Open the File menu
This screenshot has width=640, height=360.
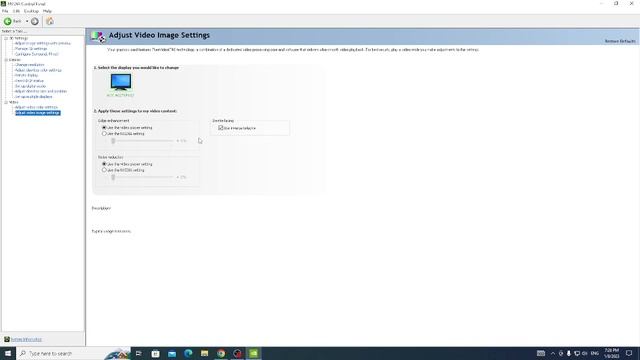[x=5, y=11]
